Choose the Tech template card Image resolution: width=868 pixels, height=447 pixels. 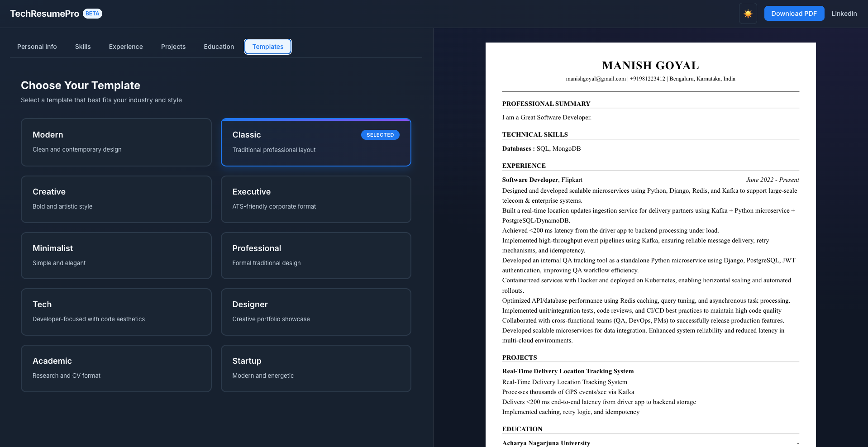click(x=116, y=312)
